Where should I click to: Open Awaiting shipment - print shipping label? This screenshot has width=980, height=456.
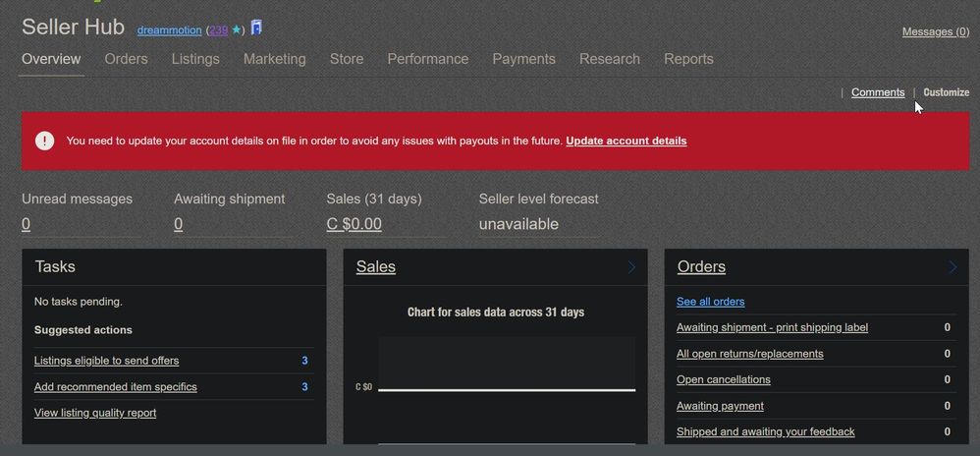point(772,328)
